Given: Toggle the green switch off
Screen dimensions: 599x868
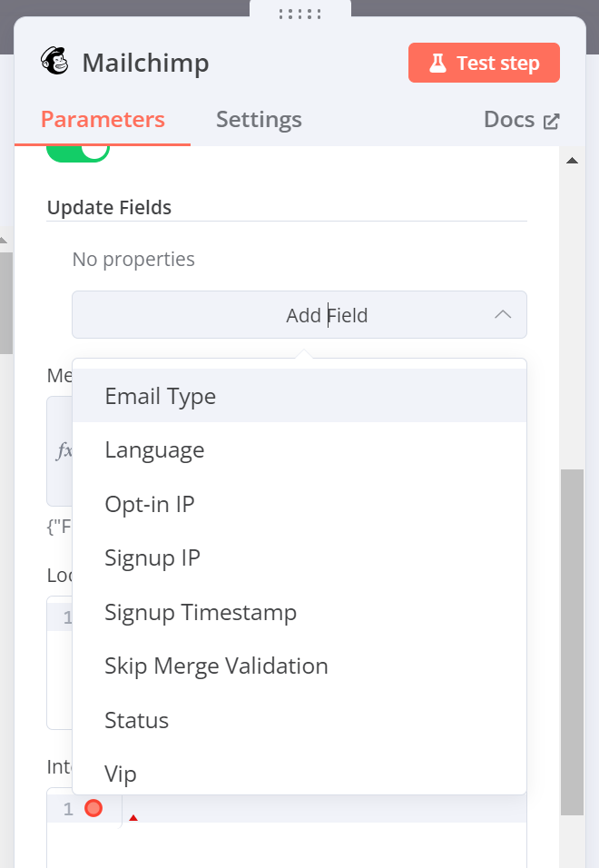Looking at the screenshot, I should [78, 151].
